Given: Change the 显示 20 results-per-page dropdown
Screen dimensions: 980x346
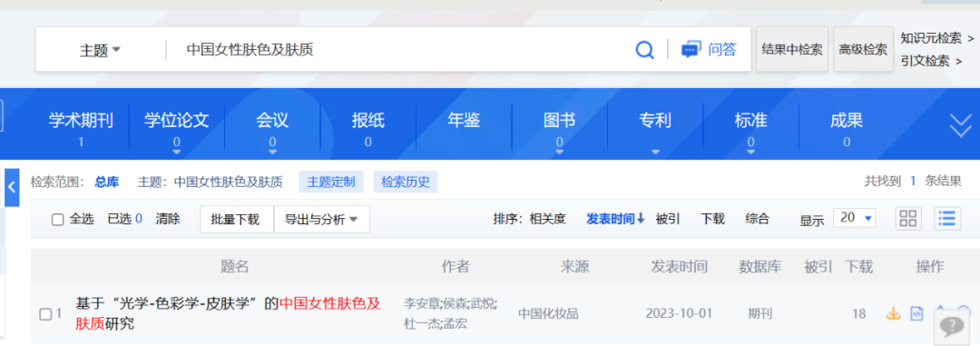Looking at the screenshot, I should (x=855, y=218).
